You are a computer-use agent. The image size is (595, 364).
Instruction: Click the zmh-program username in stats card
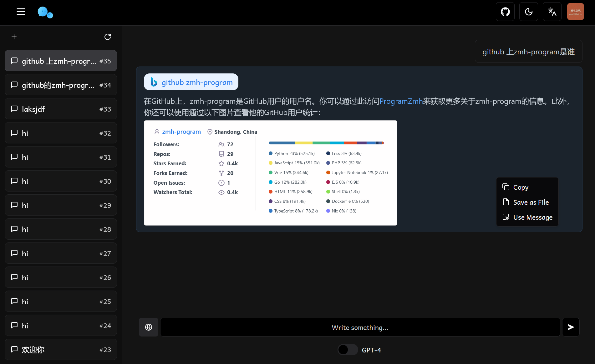point(181,132)
